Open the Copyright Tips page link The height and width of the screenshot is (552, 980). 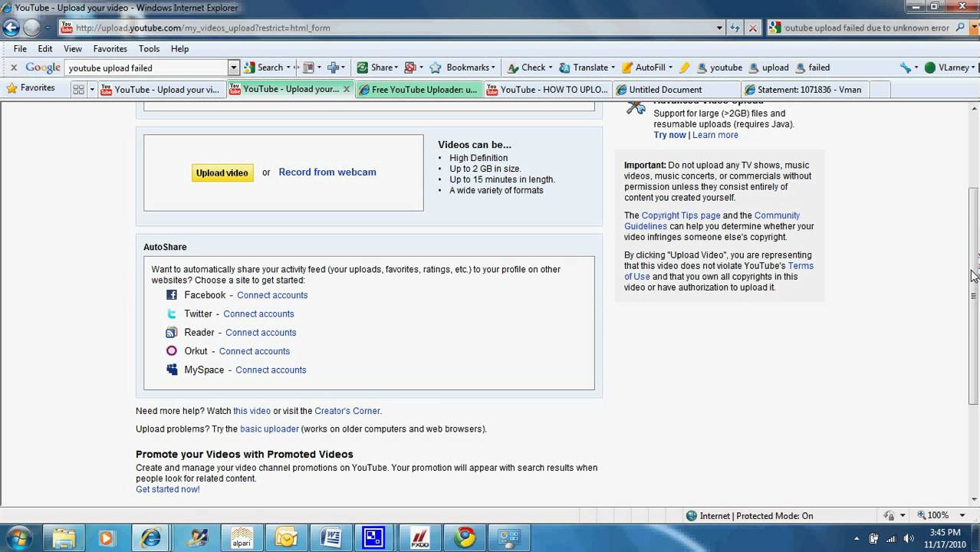point(681,215)
